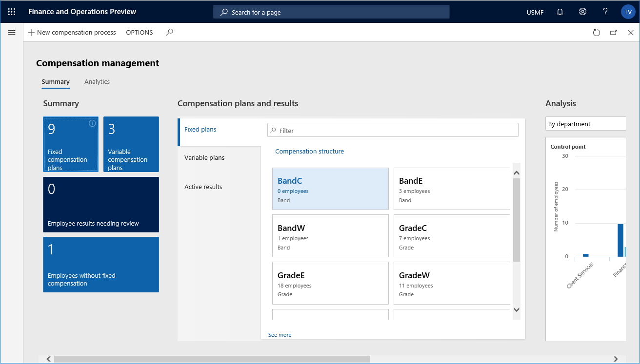Click the notifications bell icon
Viewport: 640px width, 364px height.
560,11
